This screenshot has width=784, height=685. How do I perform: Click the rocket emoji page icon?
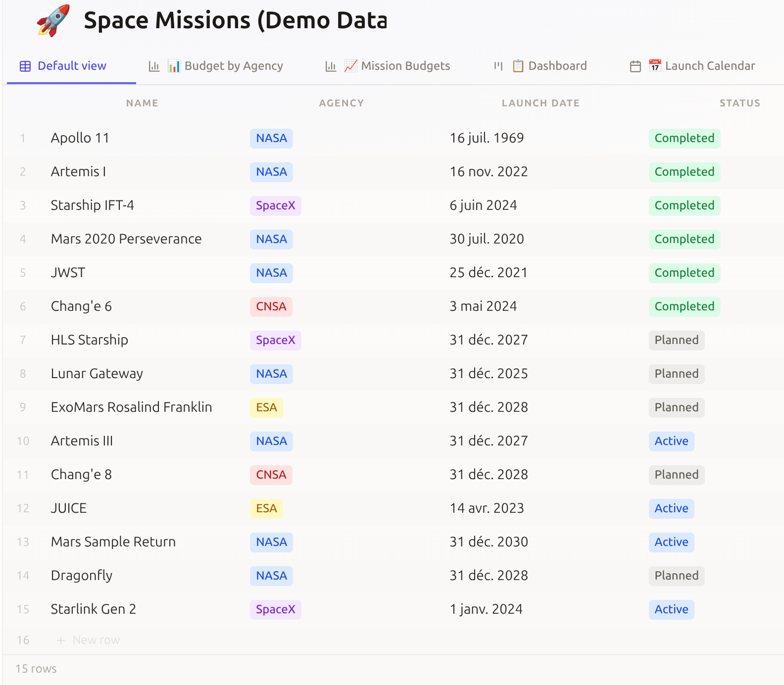(x=53, y=21)
